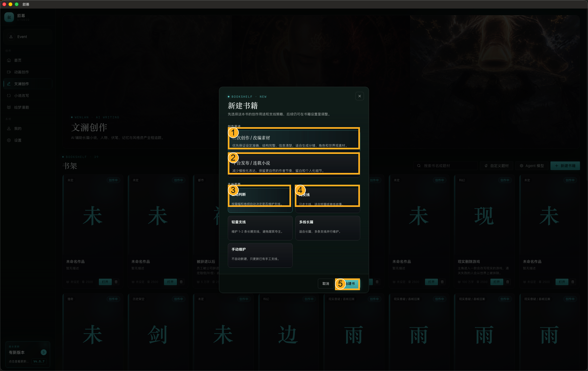Open the 现实删除游戏 book with 打开
The width and height of the screenshot is (588, 371).
[497, 282]
